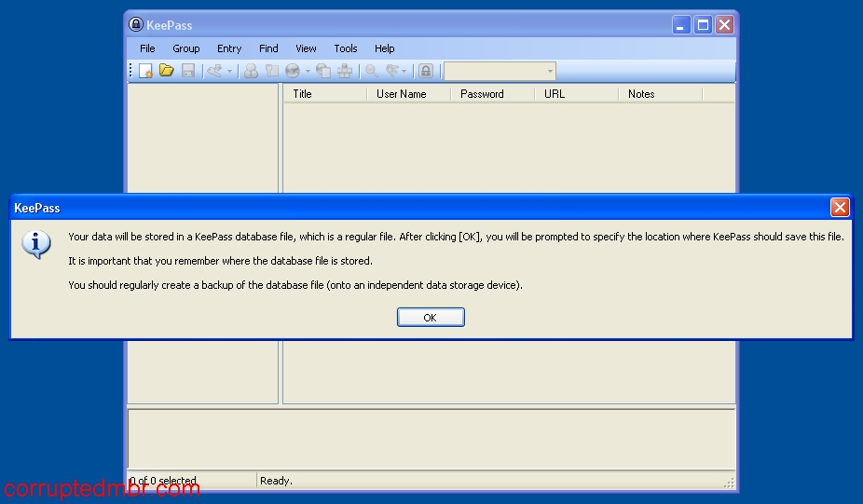The image size is (863, 504).
Task: Sort entries by Notes column header
Action: point(661,94)
